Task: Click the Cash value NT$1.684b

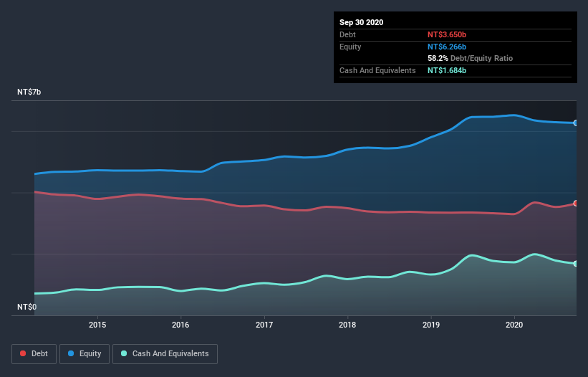Action: tap(447, 70)
